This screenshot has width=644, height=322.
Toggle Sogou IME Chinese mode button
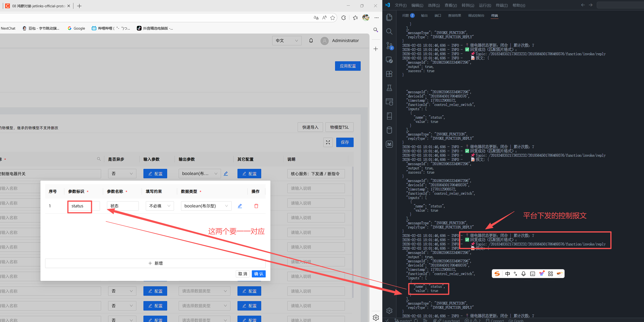click(x=507, y=274)
